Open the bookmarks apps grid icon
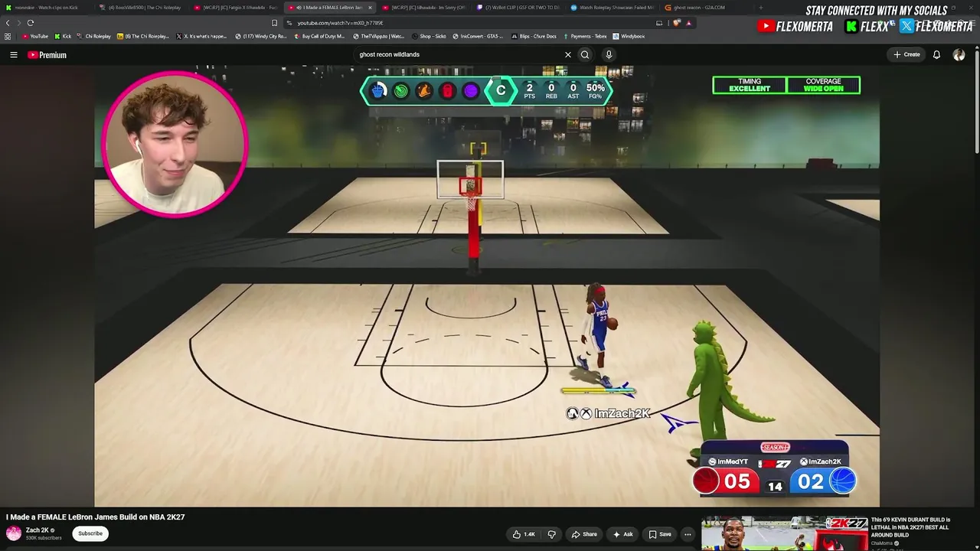980x551 pixels. click(x=8, y=36)
